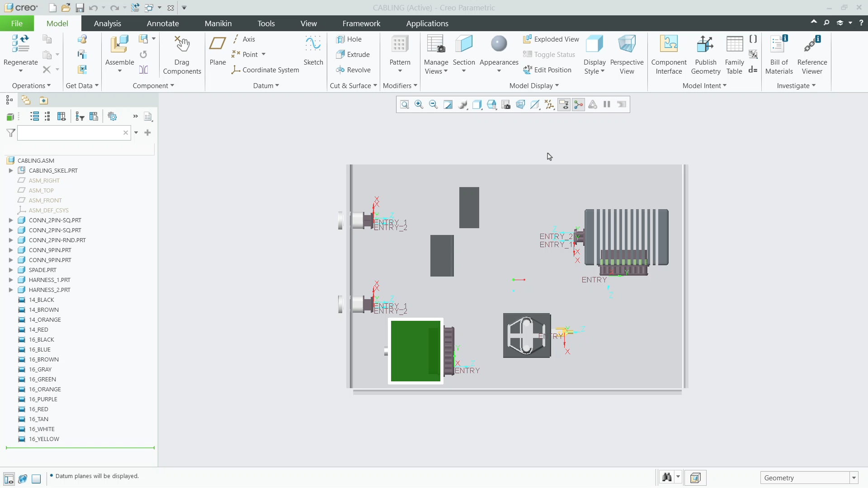Create a datum Plane

tap(217, 51)
